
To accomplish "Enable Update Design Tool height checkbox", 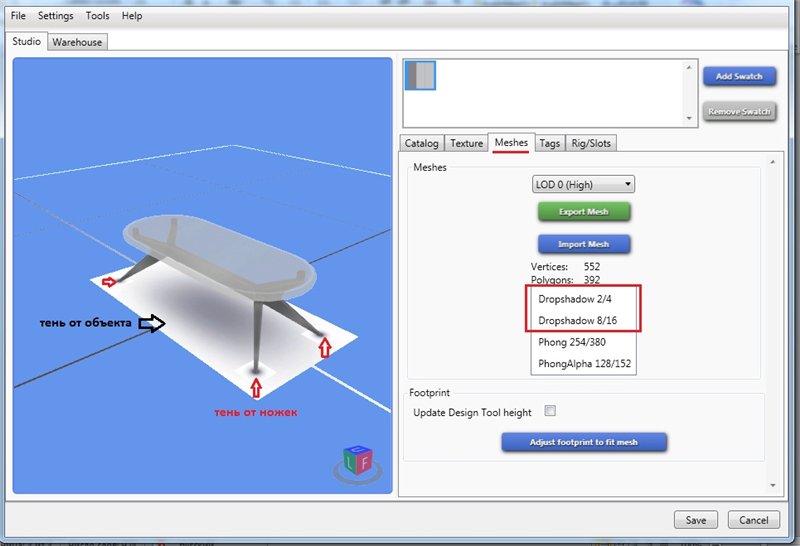I will coord(549,411).
